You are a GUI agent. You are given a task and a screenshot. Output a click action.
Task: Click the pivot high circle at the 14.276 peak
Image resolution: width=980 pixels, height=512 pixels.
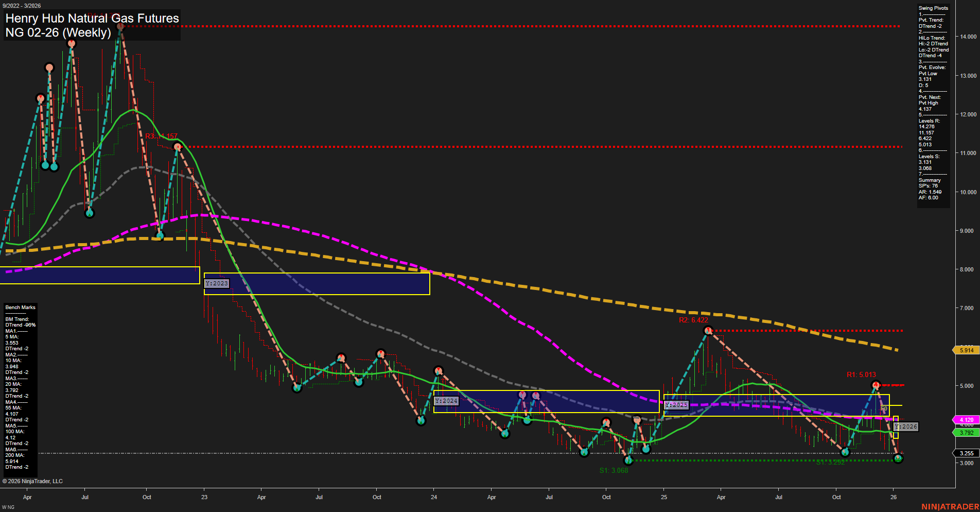(x=120, y=27)
